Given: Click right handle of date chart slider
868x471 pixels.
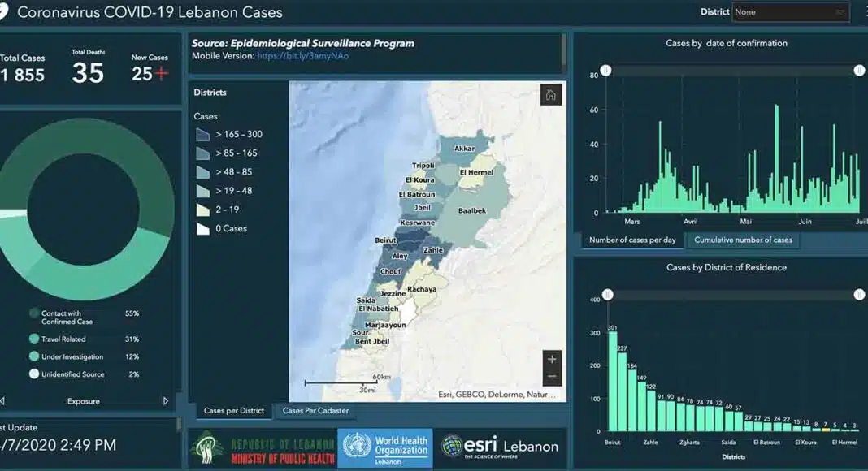Looking at the screenshot, I should 859,71.
